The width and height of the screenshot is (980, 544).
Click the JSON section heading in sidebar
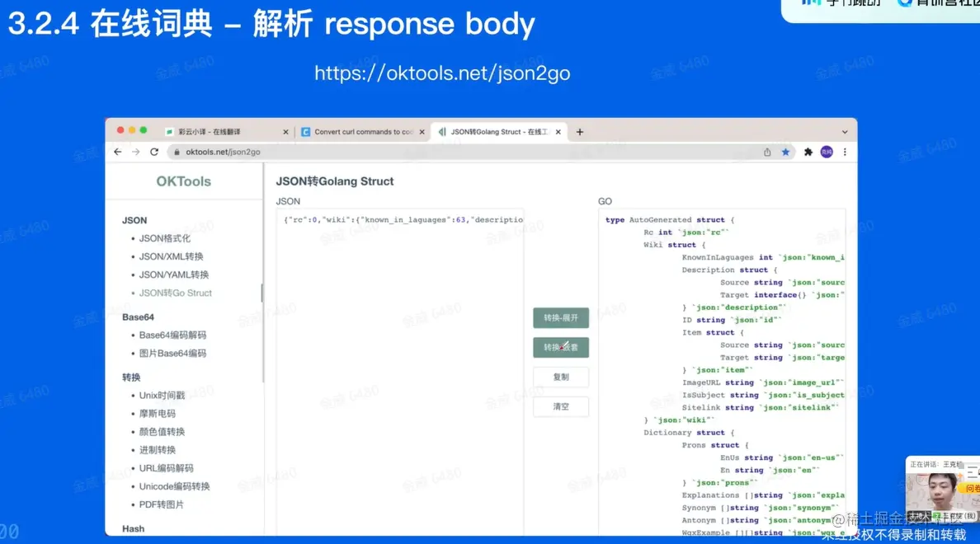(134, 220)
